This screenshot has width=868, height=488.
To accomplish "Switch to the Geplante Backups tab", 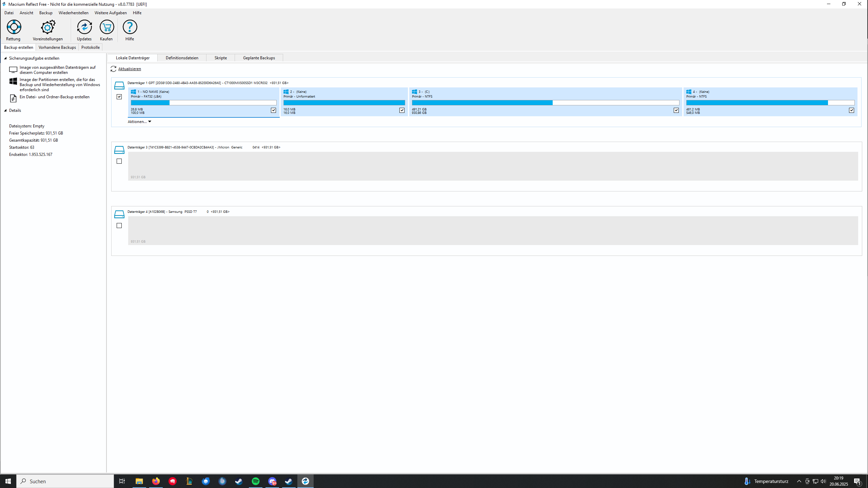I will click(x=259, y=58).
